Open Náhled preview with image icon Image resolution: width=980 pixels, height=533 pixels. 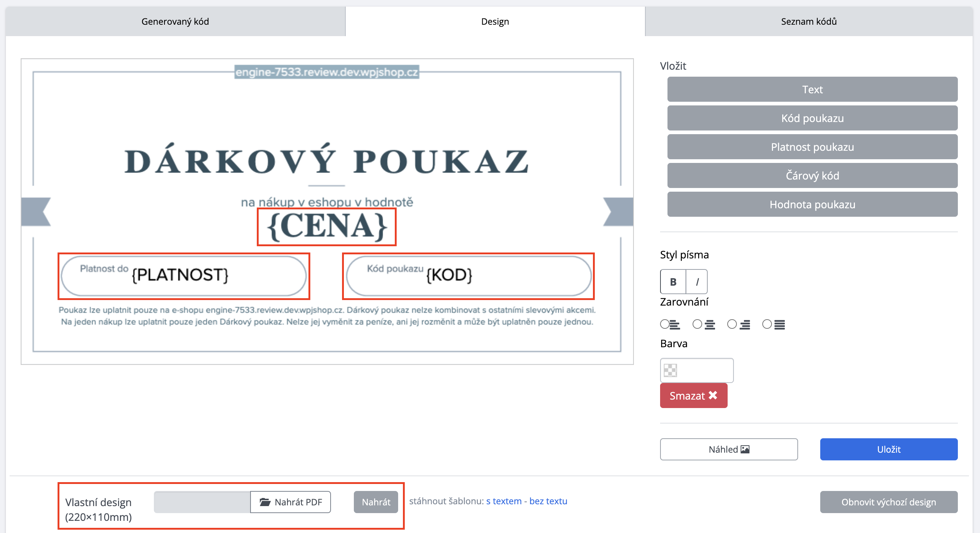(x=728, y=449)
